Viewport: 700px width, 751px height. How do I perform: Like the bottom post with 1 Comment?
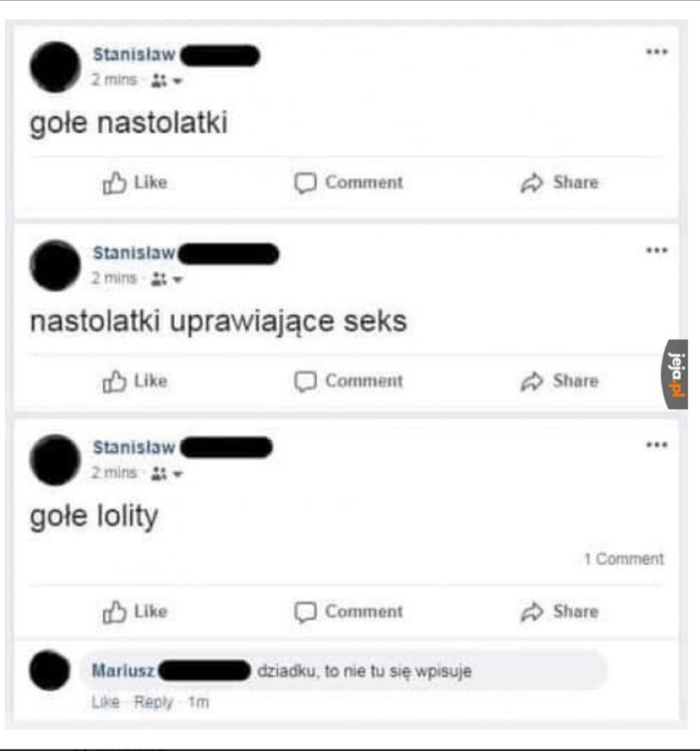point(135,612)
